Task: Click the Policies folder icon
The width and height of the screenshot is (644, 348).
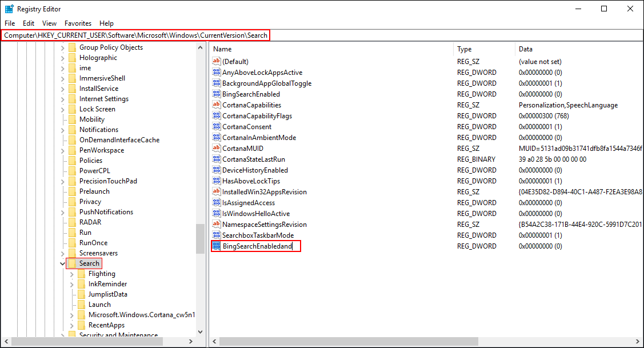Action: [72, 160]
